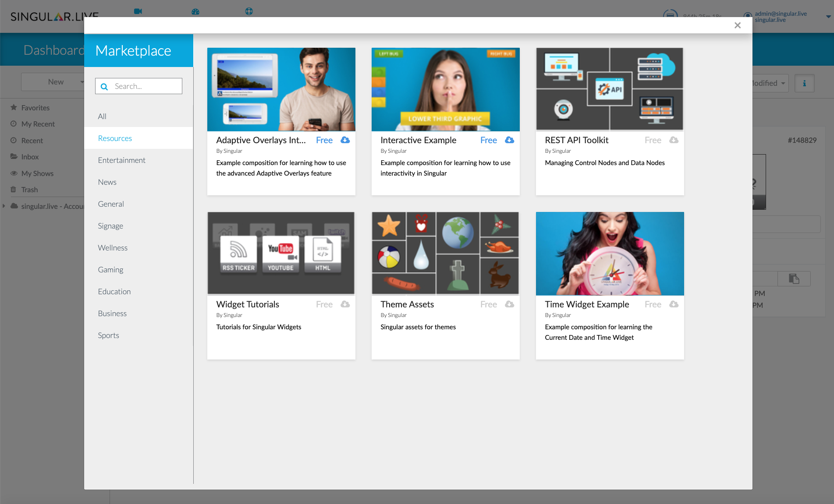Click Free label on Widget Tutorials

tap(324, 304)
